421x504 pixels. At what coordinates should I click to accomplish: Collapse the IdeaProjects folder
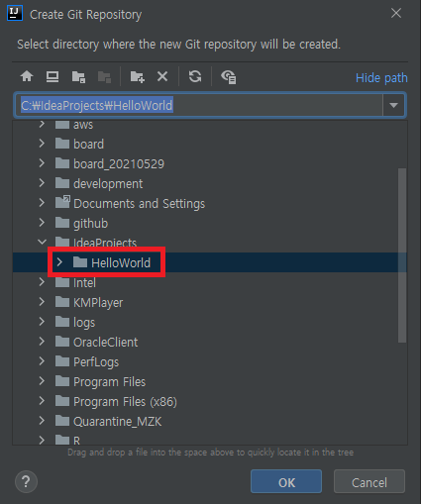[x=42, y=242]
